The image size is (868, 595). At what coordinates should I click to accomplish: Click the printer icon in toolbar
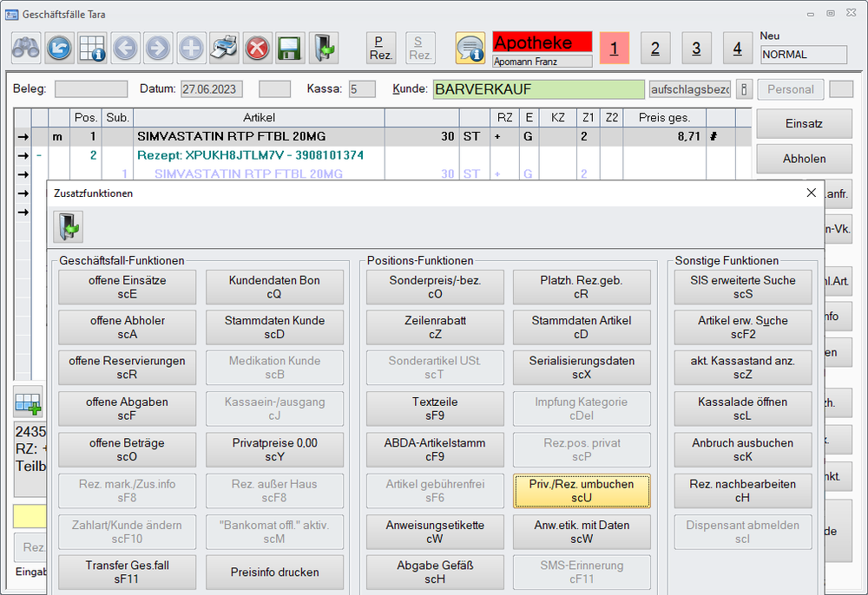pos(225,48)
